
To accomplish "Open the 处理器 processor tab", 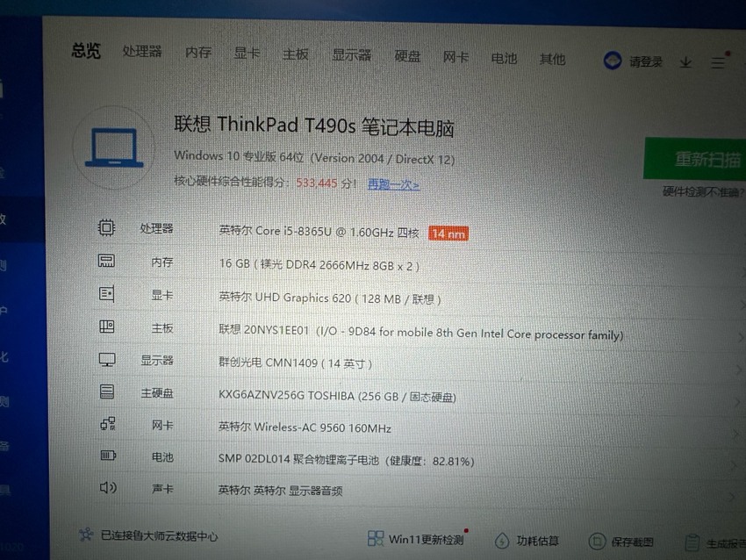I will pyautogui.click(x=142, y=52).
